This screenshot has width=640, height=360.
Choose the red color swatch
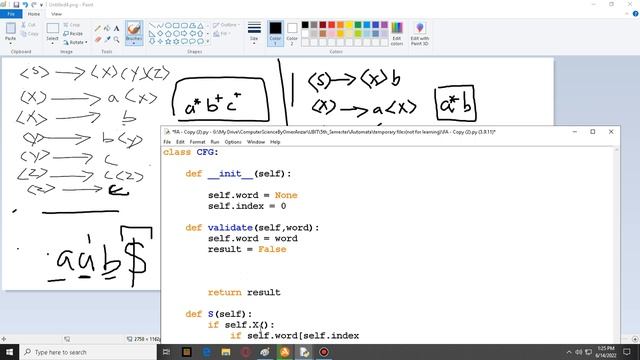331,25
